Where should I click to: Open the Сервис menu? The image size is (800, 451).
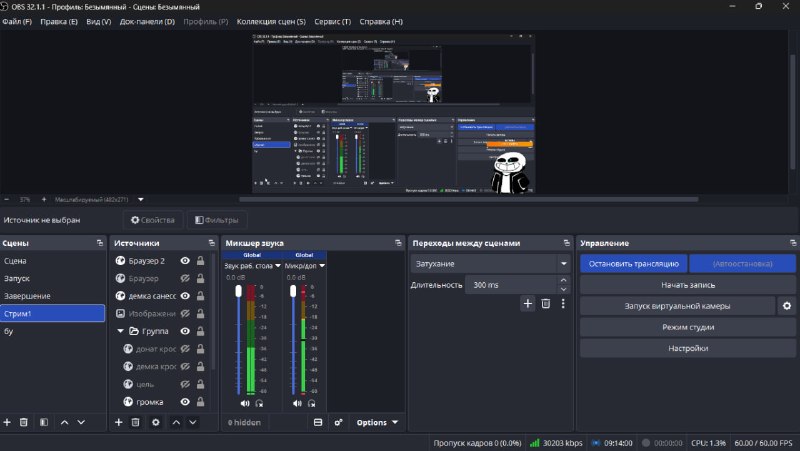(332, 21)
